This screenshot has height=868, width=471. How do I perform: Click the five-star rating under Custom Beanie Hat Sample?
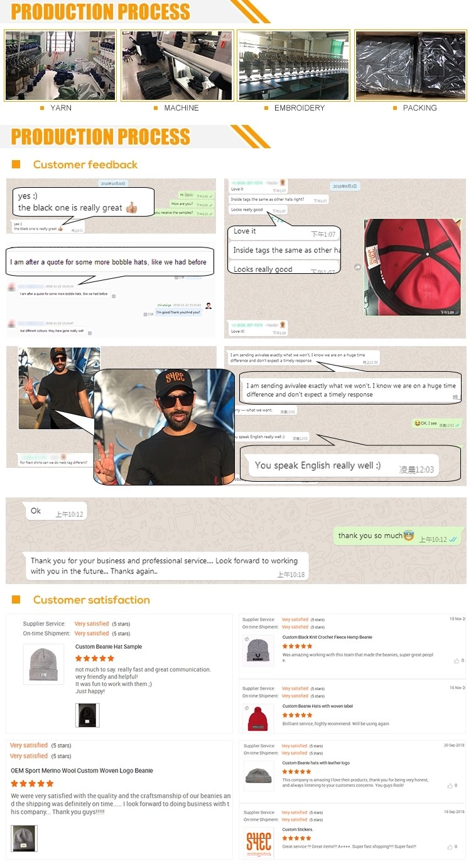(x=95, y=658)
